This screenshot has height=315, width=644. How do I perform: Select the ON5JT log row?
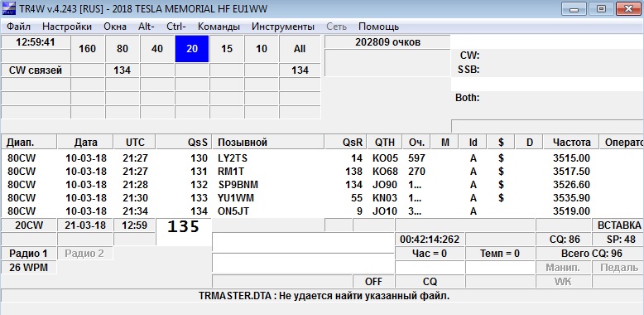pos(322,211)
